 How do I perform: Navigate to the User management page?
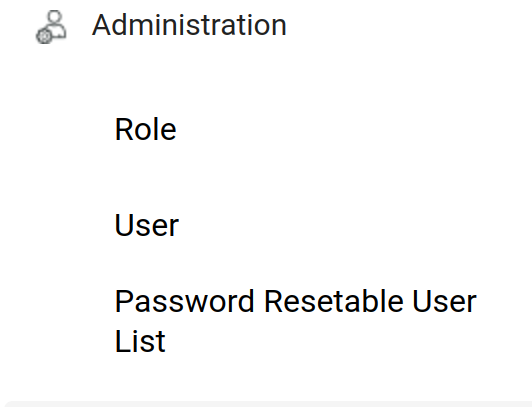pyautogui.click(x=147, y=225)
